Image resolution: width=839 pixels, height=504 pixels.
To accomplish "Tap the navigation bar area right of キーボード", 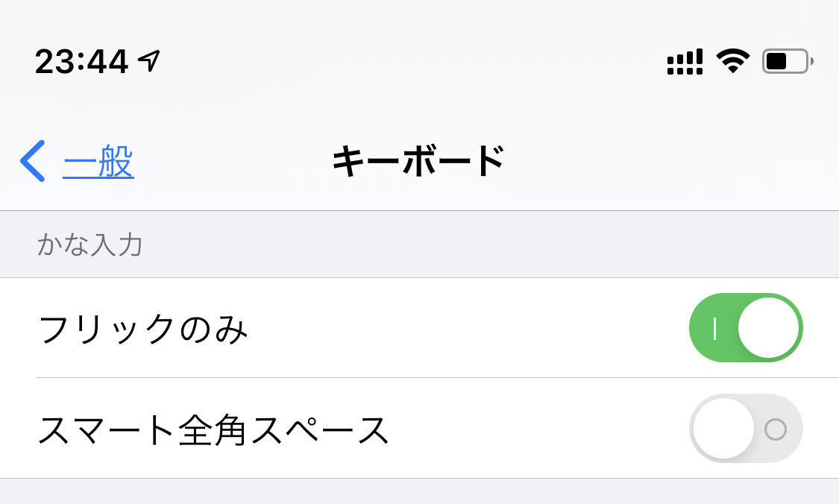I will click(x=669, y=160).
